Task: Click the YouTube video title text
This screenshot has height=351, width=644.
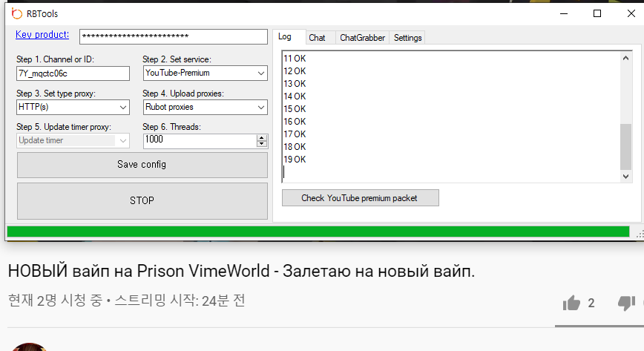Action: (x=242, y=272)
